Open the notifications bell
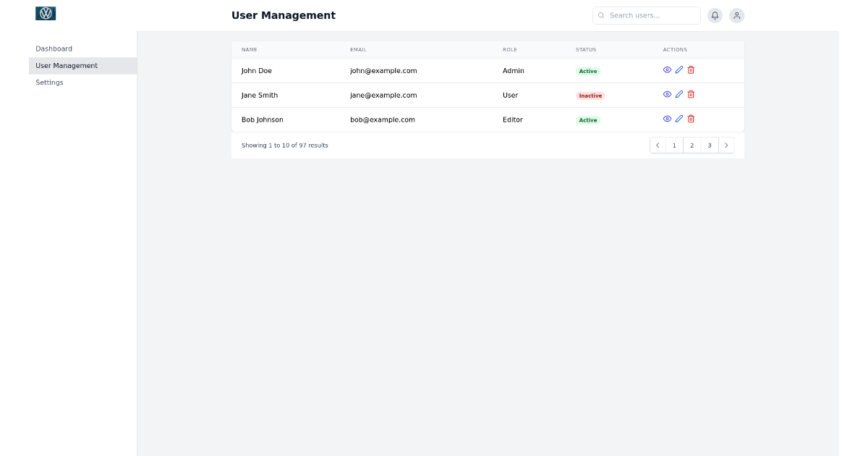The image size is (868, 456). (715, 15)
